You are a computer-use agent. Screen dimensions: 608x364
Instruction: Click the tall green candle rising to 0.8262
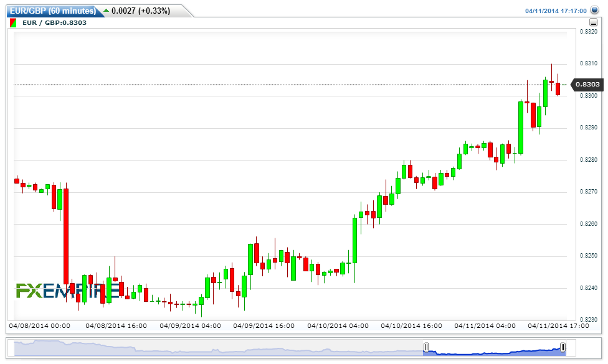tap(355, 240)
